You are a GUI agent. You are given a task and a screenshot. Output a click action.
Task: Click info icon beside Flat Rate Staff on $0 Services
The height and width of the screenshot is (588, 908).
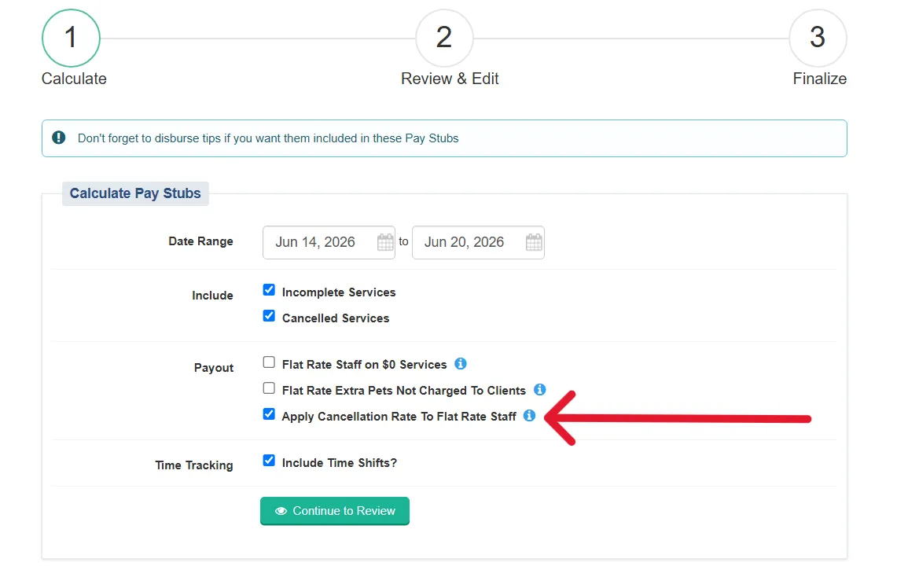461,364
